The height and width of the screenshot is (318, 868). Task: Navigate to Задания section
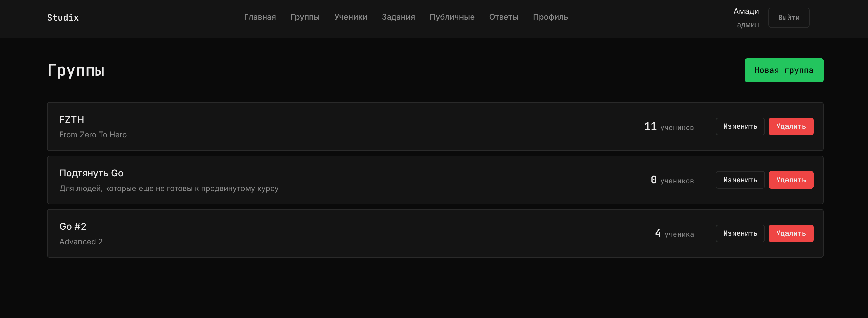[398, 17]
